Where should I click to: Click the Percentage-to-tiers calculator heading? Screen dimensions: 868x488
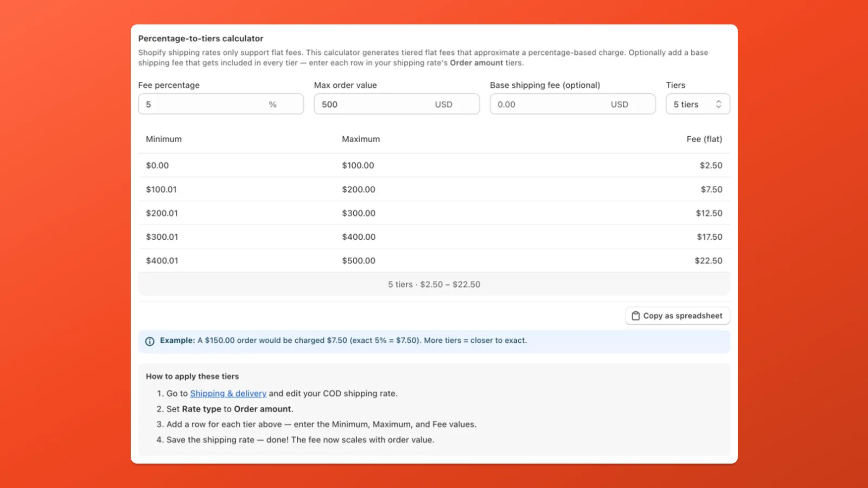pos(201,38)
